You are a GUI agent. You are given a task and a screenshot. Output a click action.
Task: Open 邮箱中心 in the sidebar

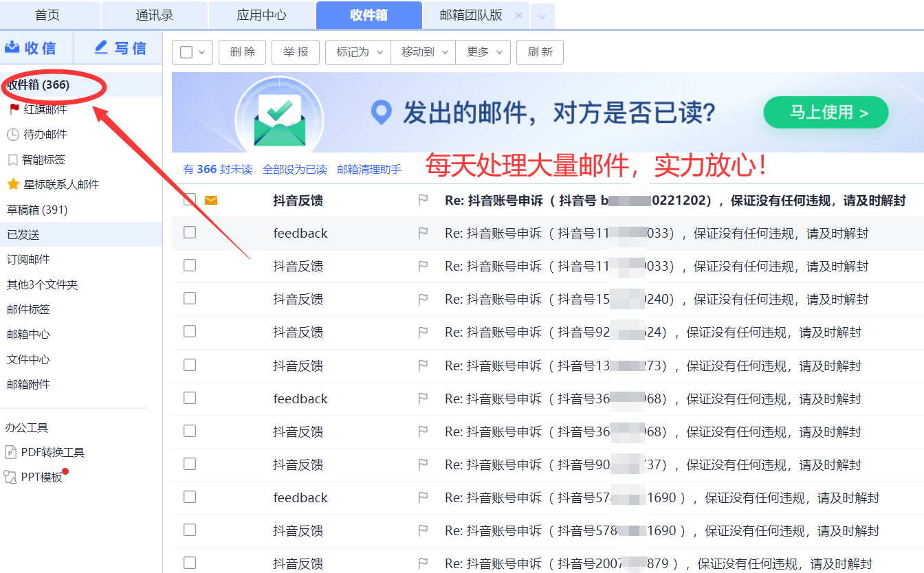[x=28, y=335]
